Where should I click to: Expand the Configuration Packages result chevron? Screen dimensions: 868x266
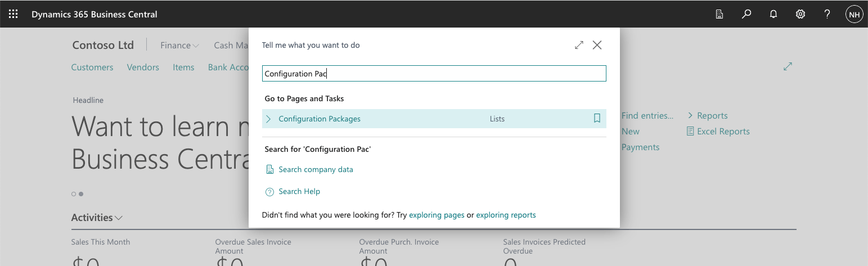click(x=268, y=119)
